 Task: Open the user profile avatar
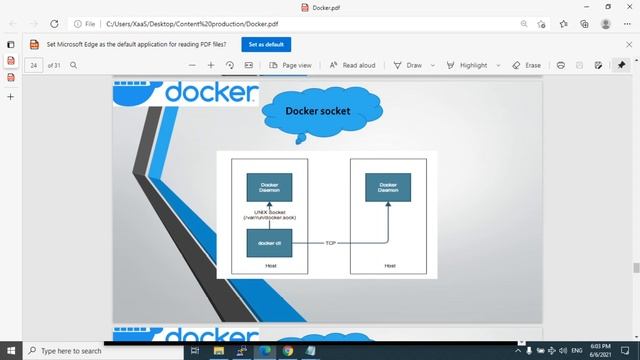point(606,24)
